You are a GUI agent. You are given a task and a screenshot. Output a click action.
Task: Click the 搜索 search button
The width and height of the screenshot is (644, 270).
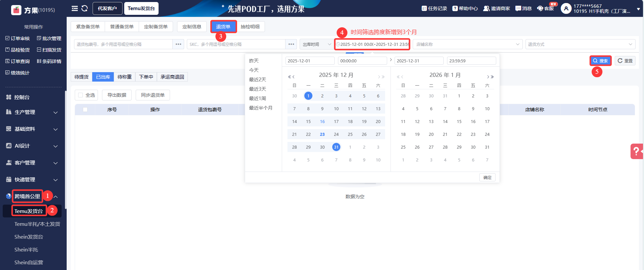pyautogui.click(x=601, y=61)
